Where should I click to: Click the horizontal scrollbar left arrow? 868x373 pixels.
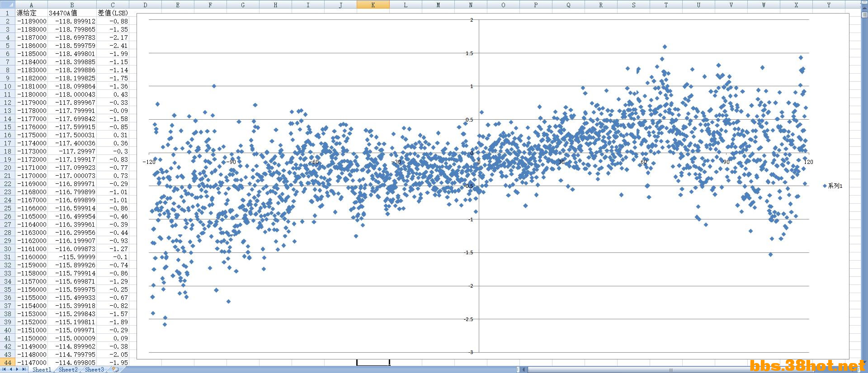(524, 369)
